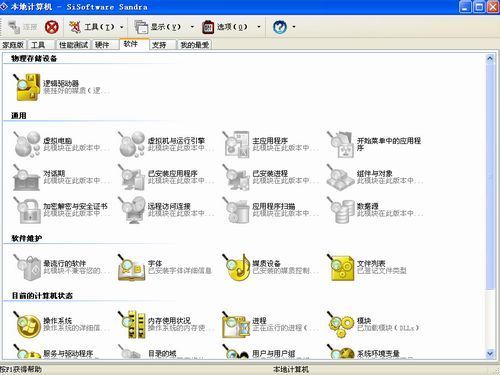Open the 逻辑驱动器 logical drives module icon
This screenshot has width=500, height=375.
(26, 87)
